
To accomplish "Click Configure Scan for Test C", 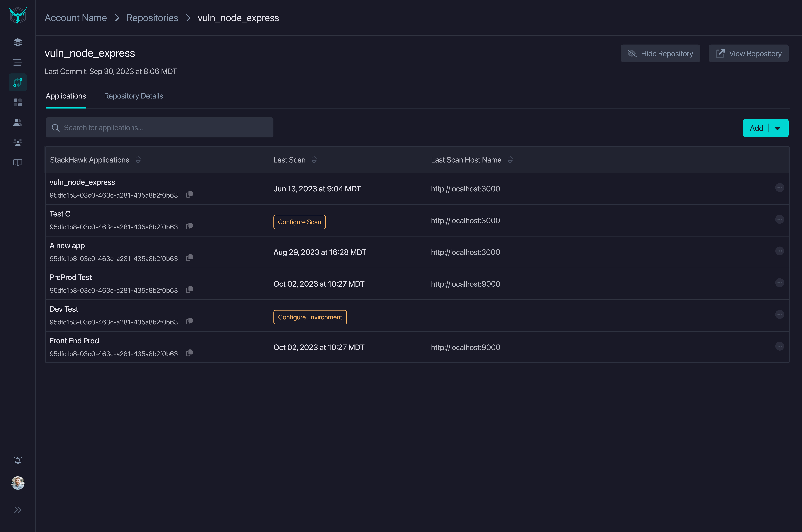I will (x=299, y=222).
